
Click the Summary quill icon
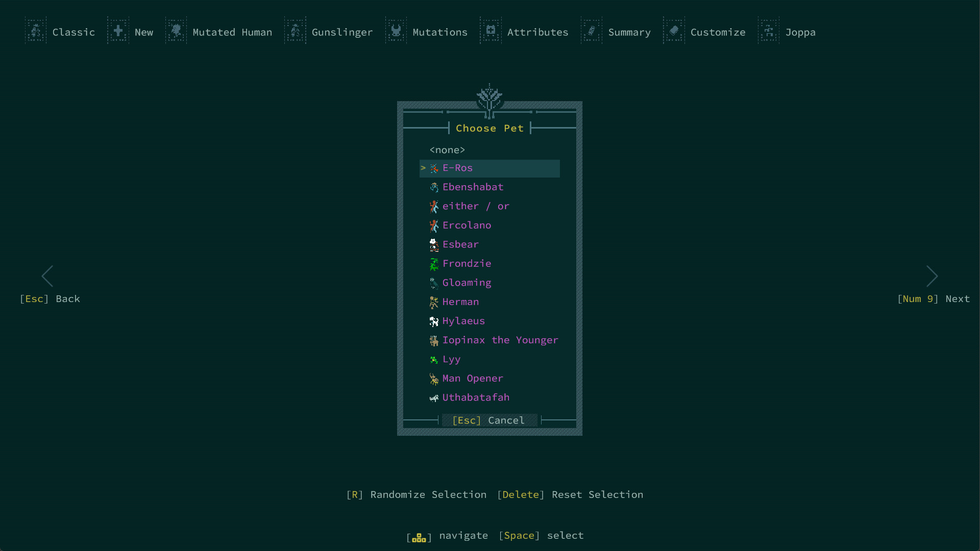(x=592, y=31)
